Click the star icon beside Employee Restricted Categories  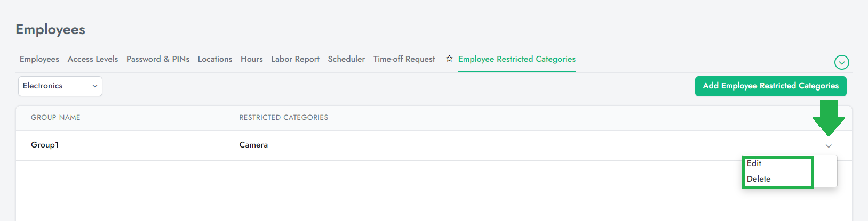tap(449, 59)
